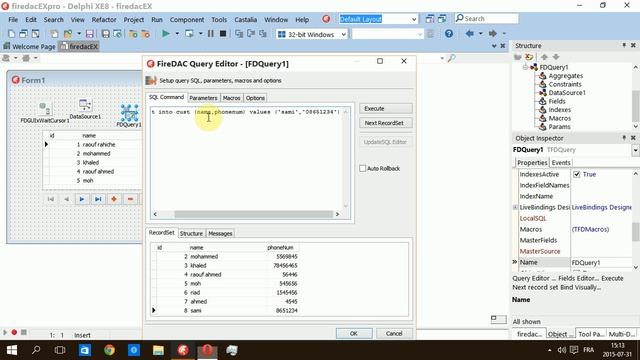
Task: Switch to Messages tab in Query Editor
Action: [x=220, y=233]
